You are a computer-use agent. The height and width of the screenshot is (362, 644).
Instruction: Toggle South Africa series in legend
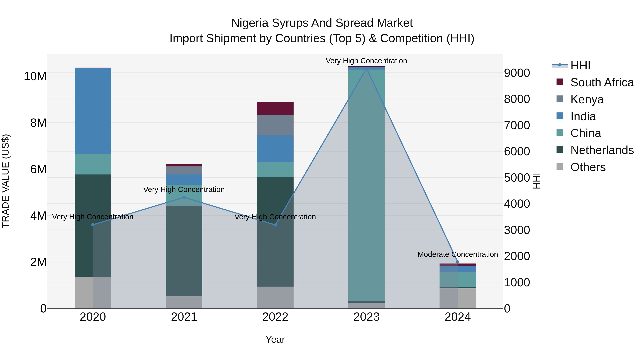click(595, 82)
